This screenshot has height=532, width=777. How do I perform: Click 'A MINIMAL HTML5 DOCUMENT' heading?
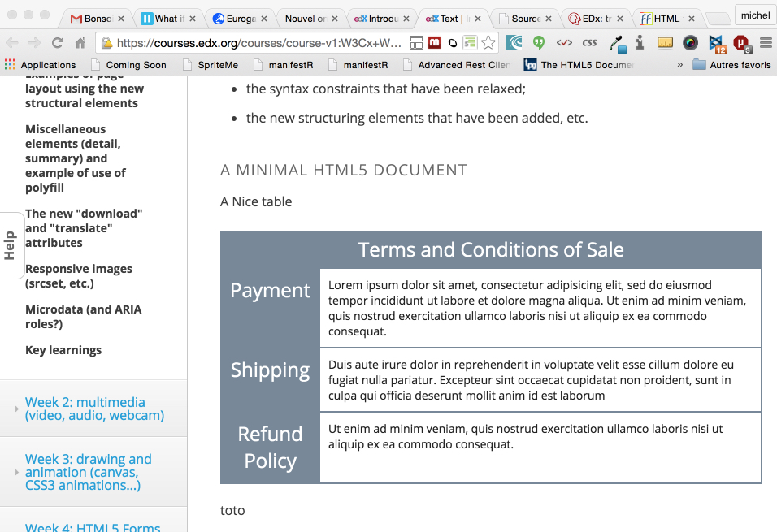coord(344,170)
